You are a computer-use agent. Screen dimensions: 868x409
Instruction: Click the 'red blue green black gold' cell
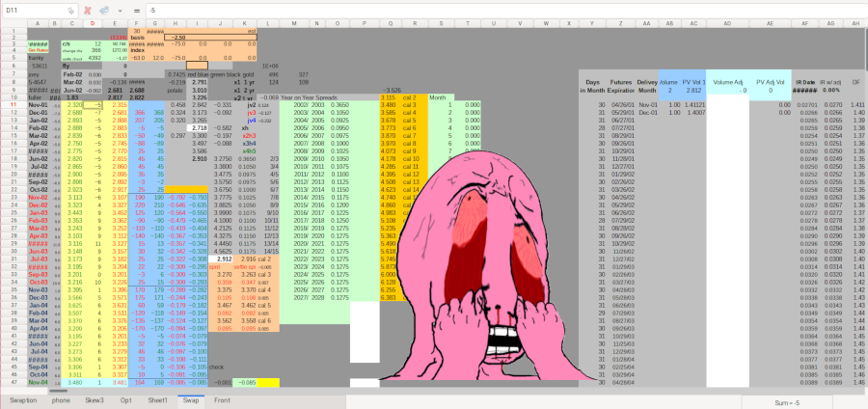[x=222, y=74]
